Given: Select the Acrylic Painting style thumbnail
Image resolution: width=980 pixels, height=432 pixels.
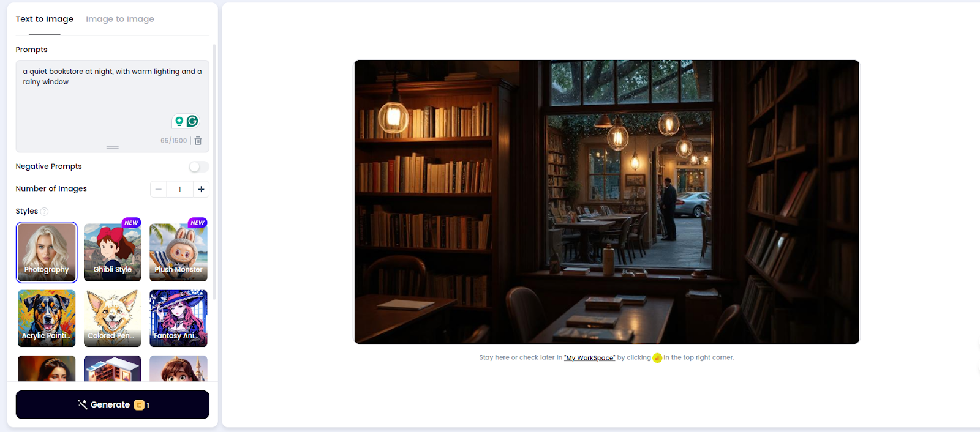Looking at the screenshot, I should (47, 318).
